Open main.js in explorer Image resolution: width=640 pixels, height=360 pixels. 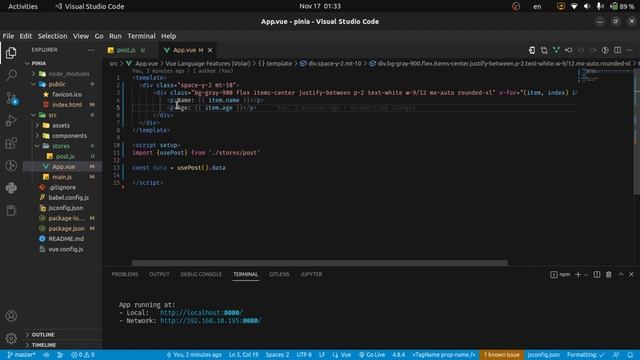pyautogui.click(x=62, y=177)
